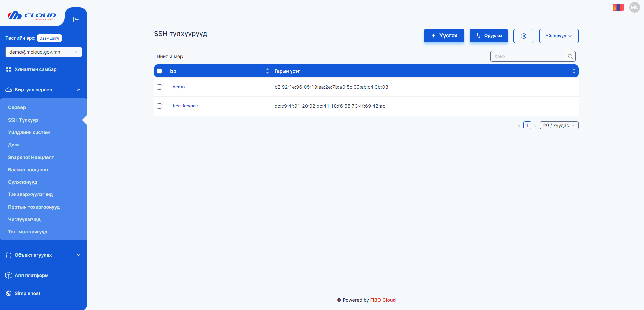
Task: Click the Mongolian flag icon
Action: pyautogui.click(x=618, y=7)
